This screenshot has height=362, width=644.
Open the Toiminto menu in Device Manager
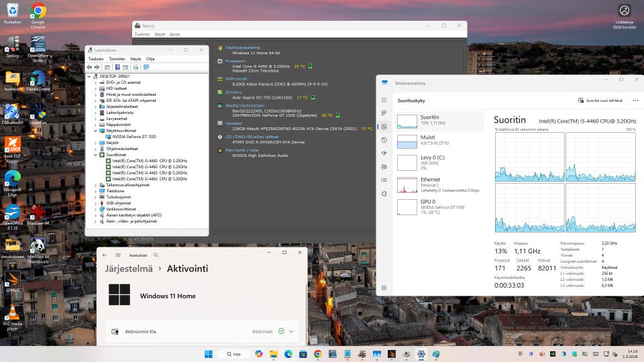(x=117, y=59)
